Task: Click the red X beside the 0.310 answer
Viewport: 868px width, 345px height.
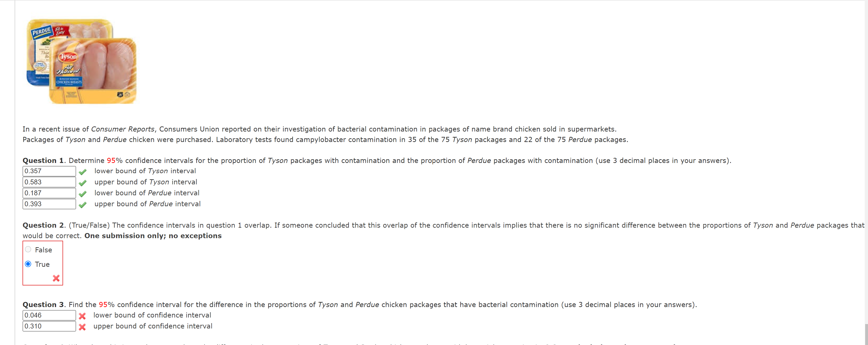Action: coord(82,327)
